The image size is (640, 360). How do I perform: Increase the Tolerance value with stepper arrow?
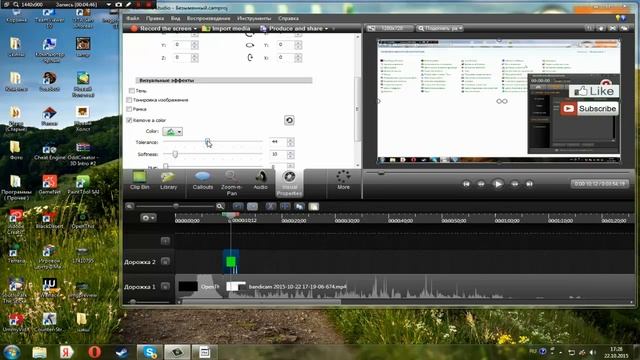[x=291, y=140]
